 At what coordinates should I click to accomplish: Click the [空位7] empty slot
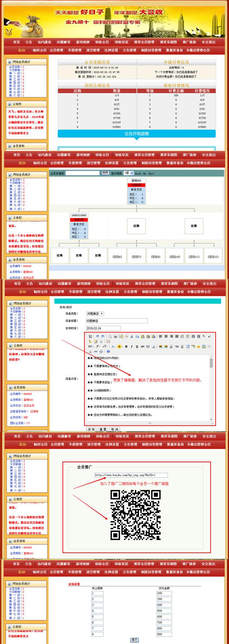tap(136, 256)
